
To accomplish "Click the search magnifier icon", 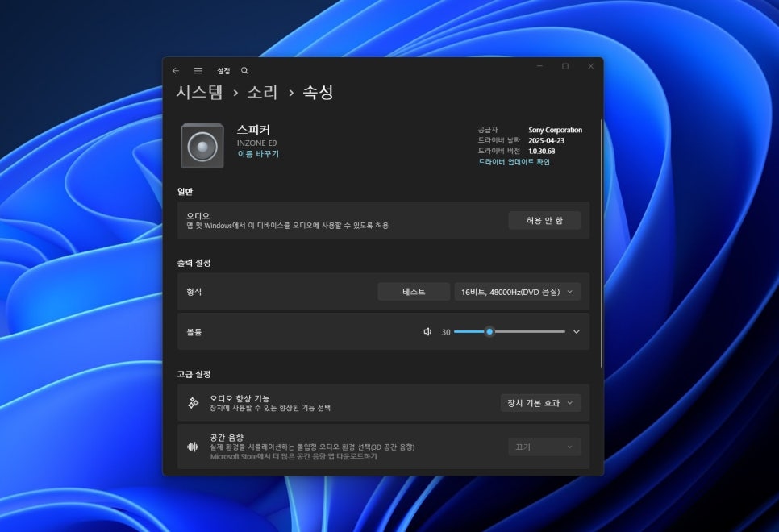I will pyautogui.click(x=244, y=71).
